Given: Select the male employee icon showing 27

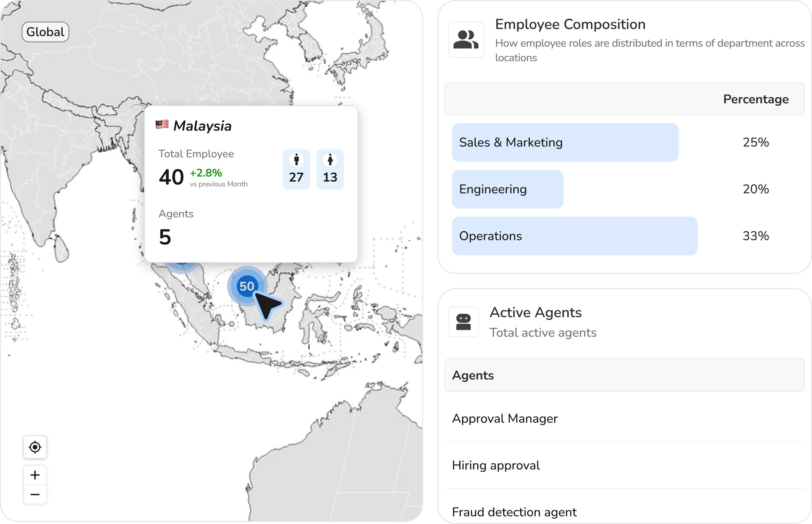Looking at the screenshot, I should point(296,169).
